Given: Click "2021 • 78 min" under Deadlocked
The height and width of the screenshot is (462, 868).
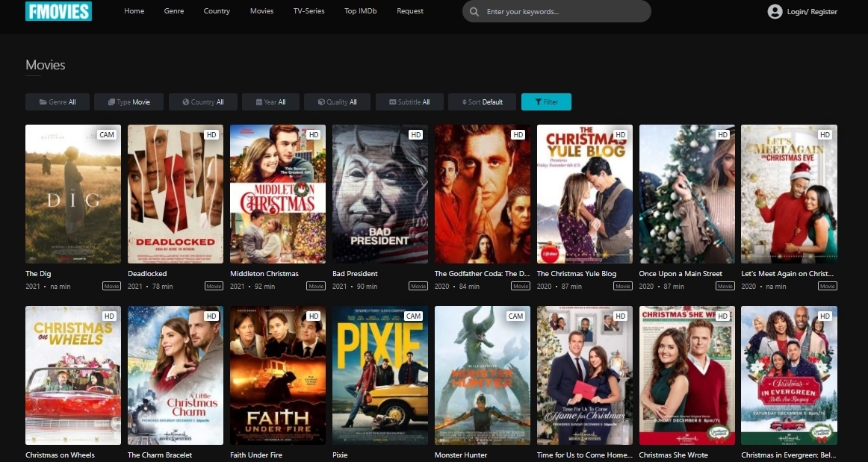Looking at the screenshot, I should click(150, 286).
